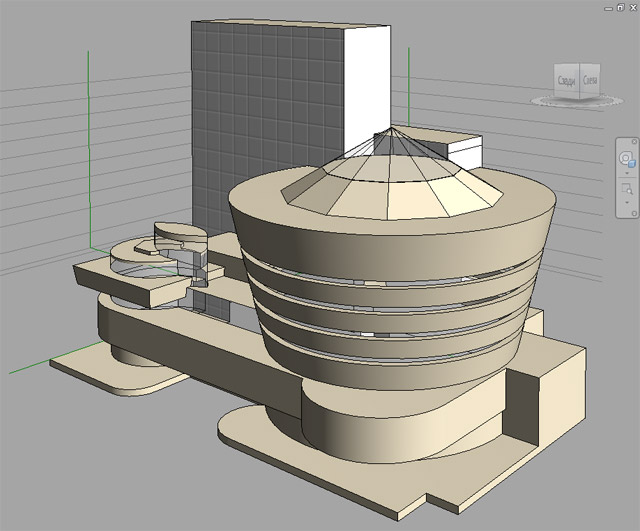Close the navigation bar
Image resolution: width=640 pixels, height=531 pixels.
click(634, 141)
